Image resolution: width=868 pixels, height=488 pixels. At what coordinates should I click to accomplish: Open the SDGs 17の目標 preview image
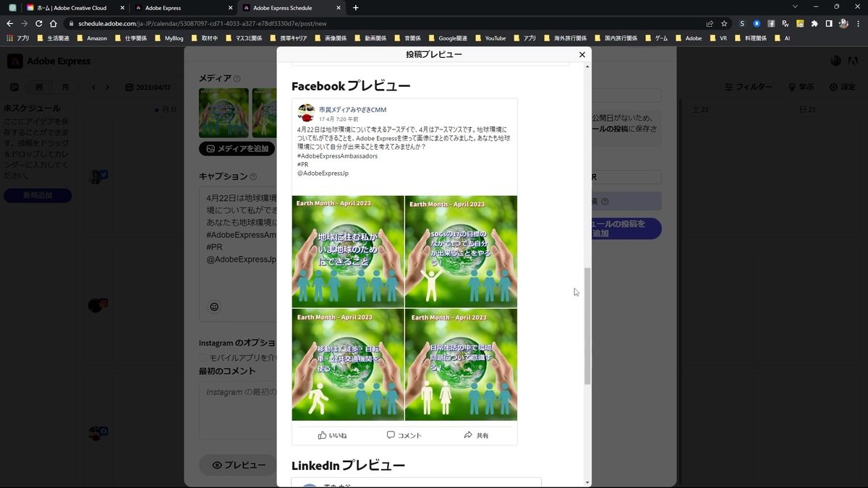point(461,252)
